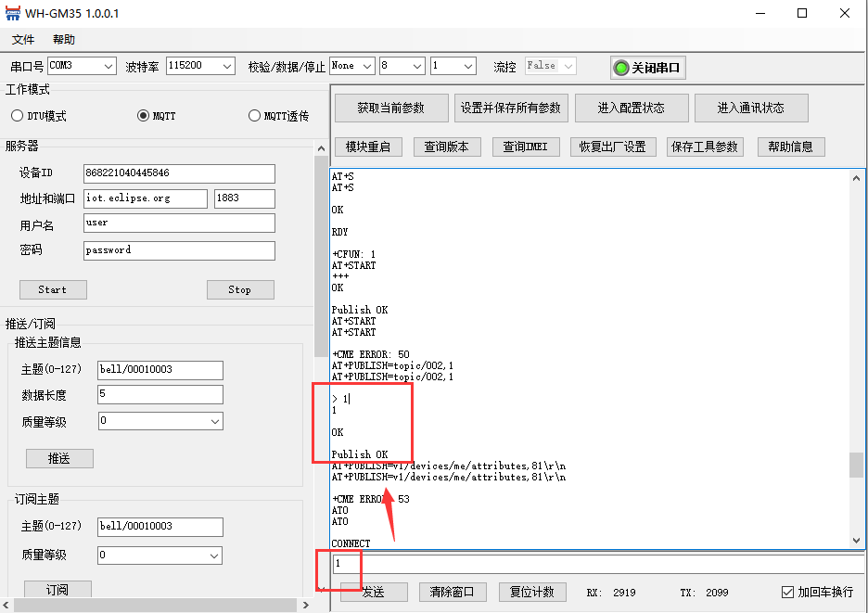This screenshot has height=613, width=868.
Task: Click 清除窗口 to clear the log
Action: pos(453,592)
